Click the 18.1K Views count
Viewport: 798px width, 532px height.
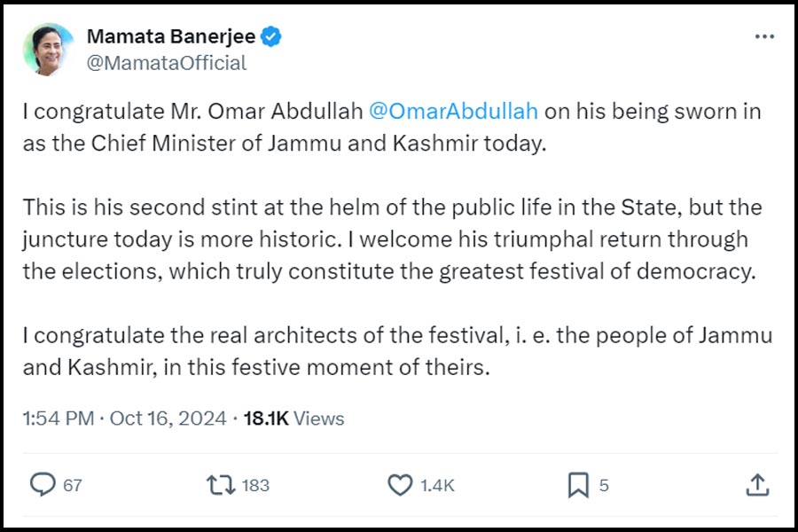(293, 419)
